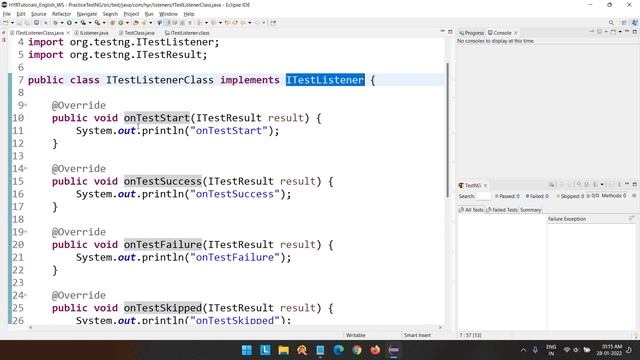Close the Console view tab

tap(516, 33)
